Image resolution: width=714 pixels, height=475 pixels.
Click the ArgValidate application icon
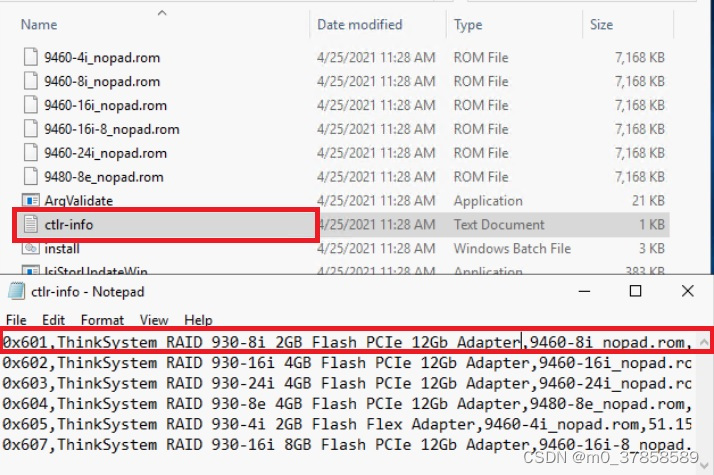pos(31,200)
